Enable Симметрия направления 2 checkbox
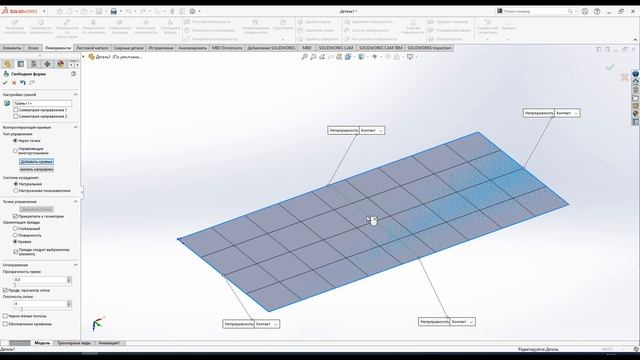 tap(16, 116)
